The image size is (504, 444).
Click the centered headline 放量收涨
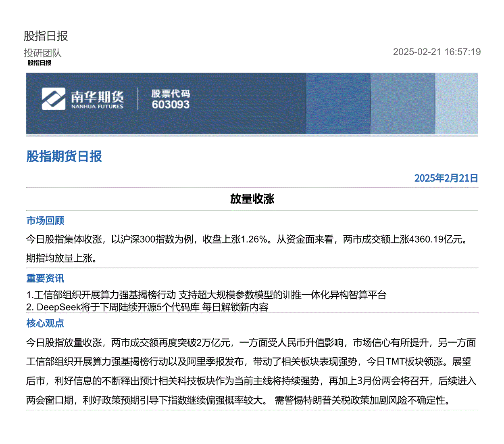[252, 199]
